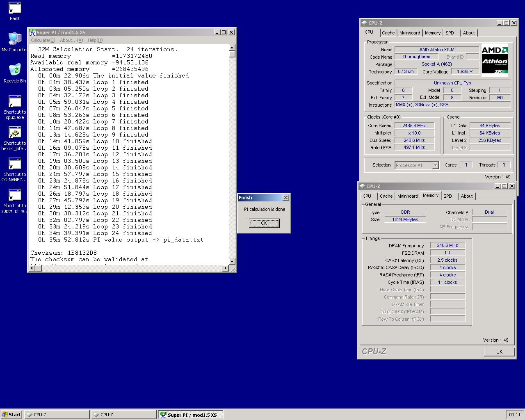Switch to second CPU-Z taskbar button

(123, 415)
